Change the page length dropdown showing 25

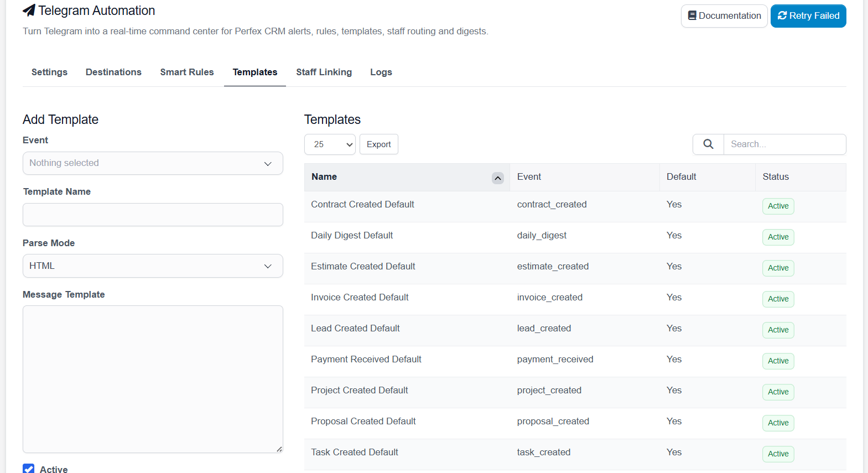(330, 144)
